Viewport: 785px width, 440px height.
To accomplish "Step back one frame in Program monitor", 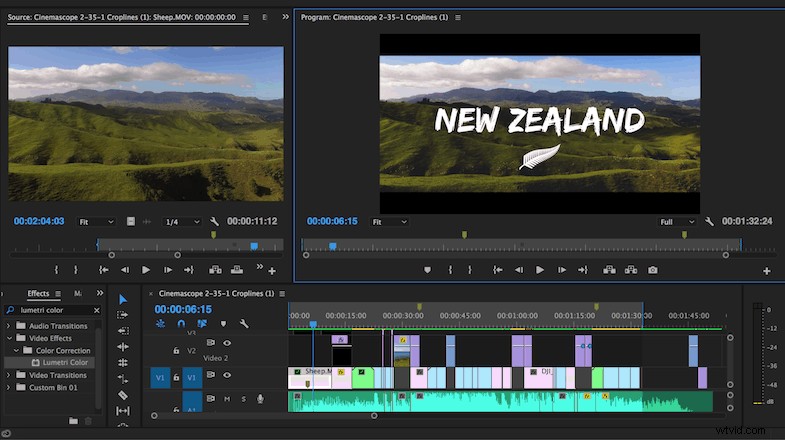I will tap(519, 270).
